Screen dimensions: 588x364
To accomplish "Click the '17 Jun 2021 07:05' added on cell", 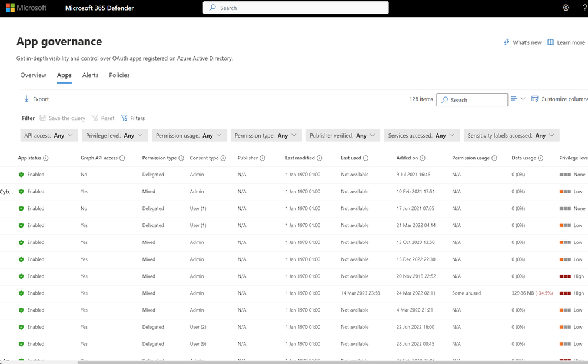I will [416, 208].
